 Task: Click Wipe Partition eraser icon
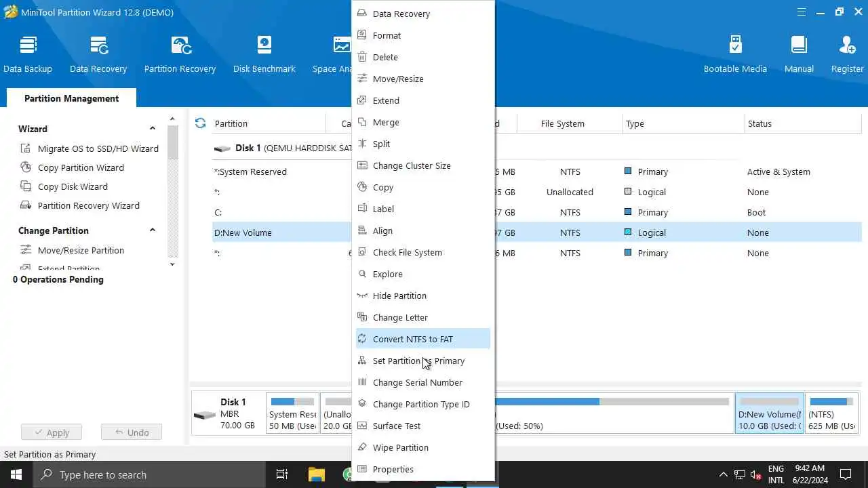(362, 447)
